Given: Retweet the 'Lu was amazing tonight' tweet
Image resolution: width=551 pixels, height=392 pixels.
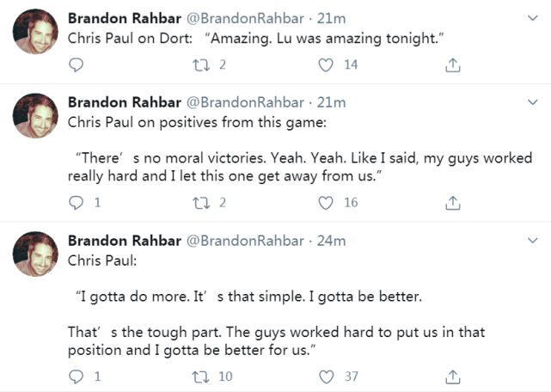Looking at the screenshot, I should pos(201,65).
